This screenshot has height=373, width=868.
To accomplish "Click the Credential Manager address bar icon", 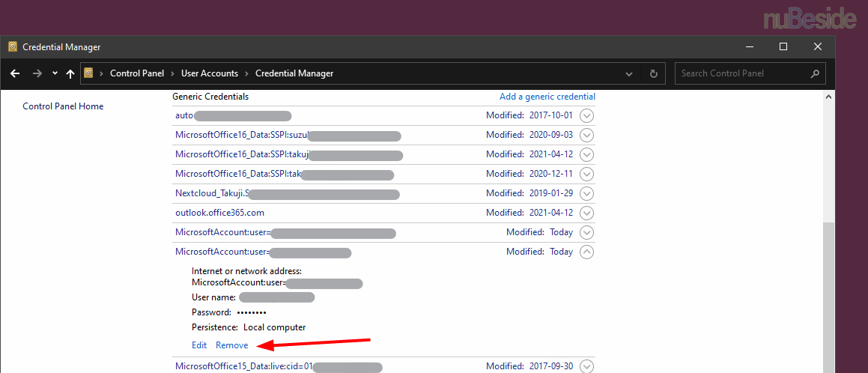I will coord(88,73).
